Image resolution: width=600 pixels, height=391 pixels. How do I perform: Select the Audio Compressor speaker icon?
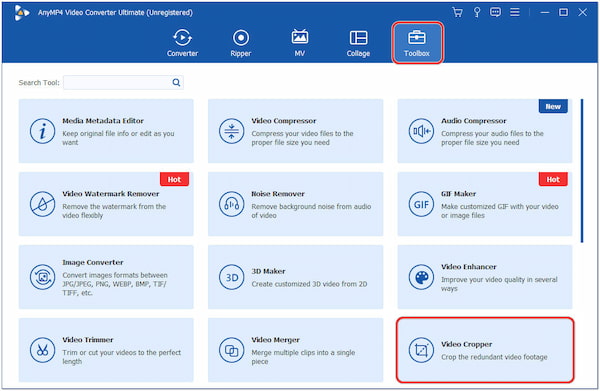coord(421,131)
